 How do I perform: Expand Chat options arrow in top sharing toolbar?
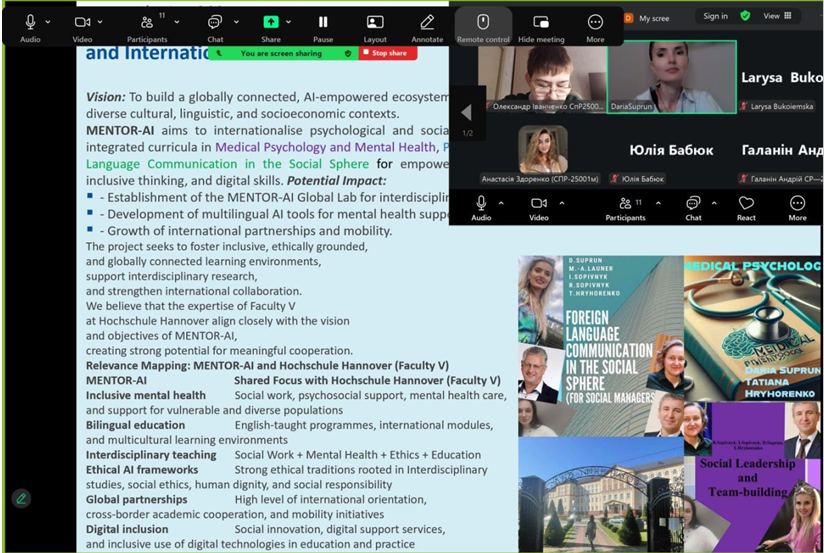[236, 22]
